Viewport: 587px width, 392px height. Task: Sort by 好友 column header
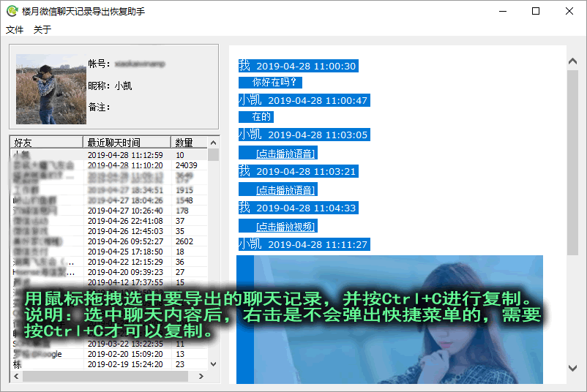(46, 143)
